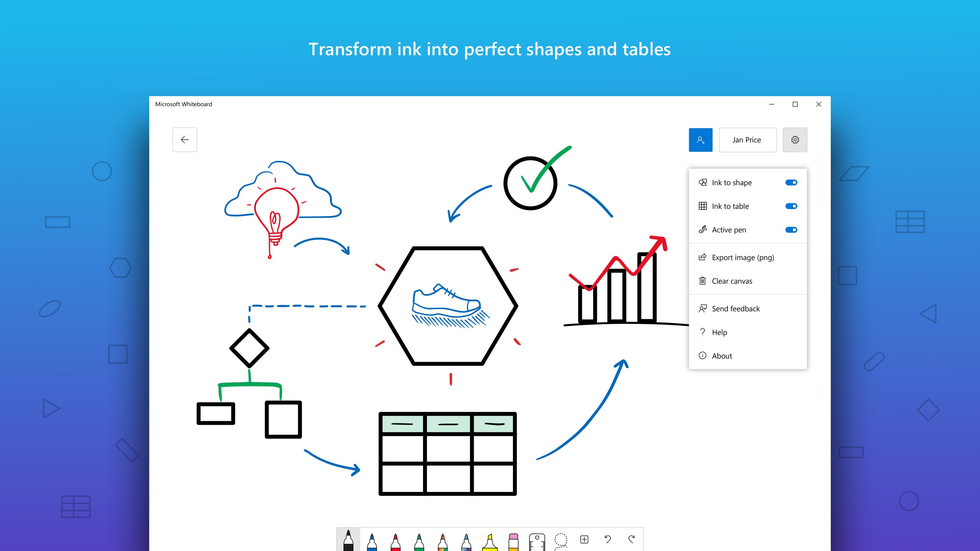Click the Clear canvas button
Viewport: 980px width, 551px height.
pos(732,281)
